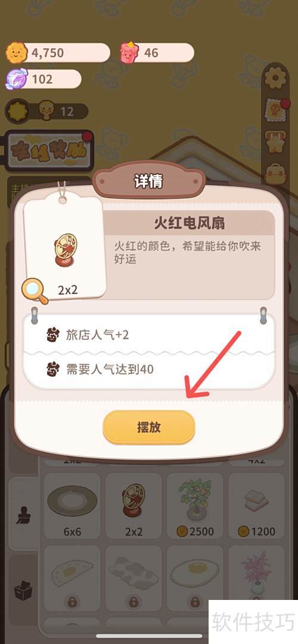Select the item costing 1200 coins
Image resolution: width=298 pixels, height=644 pixels.
coord(256,505)
